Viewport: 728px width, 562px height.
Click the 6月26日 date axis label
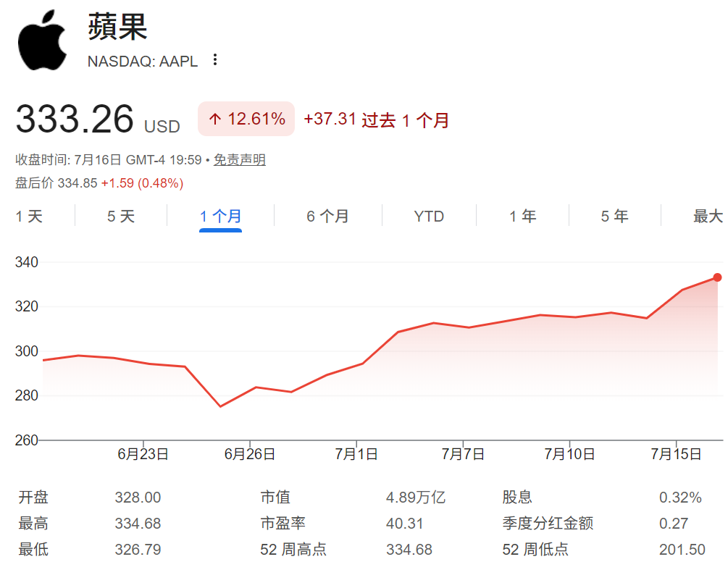point(250,454)
